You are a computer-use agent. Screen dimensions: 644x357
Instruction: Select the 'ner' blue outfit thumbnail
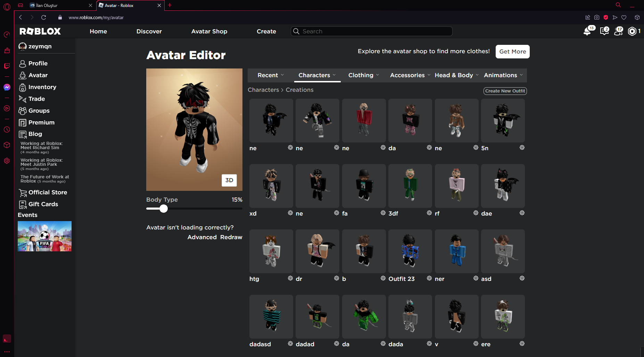456,251
